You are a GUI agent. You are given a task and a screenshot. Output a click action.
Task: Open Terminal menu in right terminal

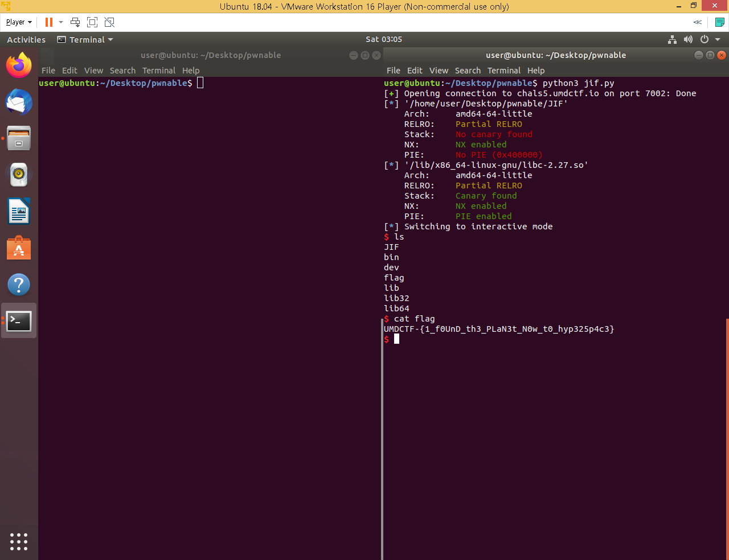504,71
